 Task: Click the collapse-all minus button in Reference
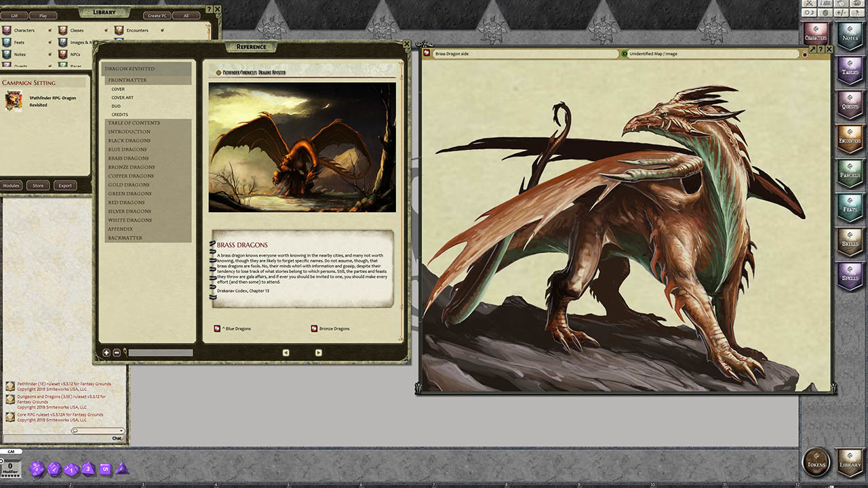117,352
